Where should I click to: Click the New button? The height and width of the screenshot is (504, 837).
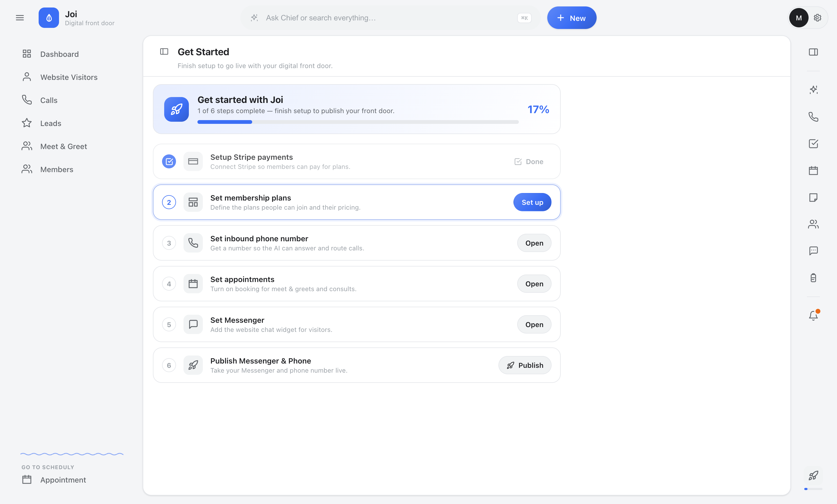pos(572,18)
